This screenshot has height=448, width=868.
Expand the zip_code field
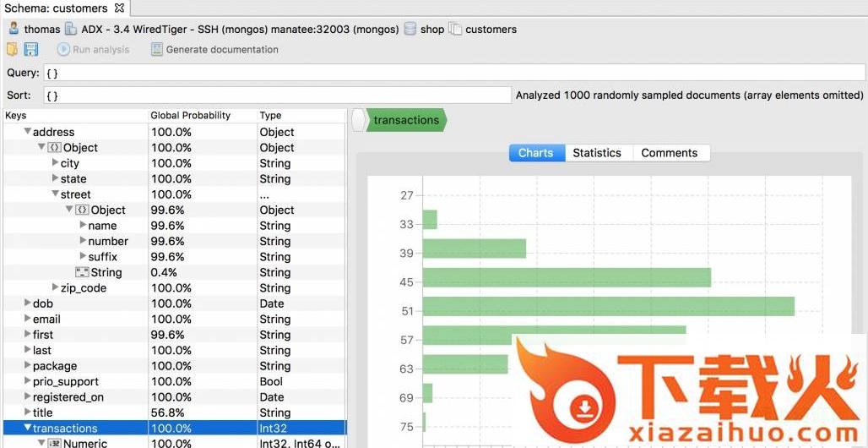tap(55, 287)
